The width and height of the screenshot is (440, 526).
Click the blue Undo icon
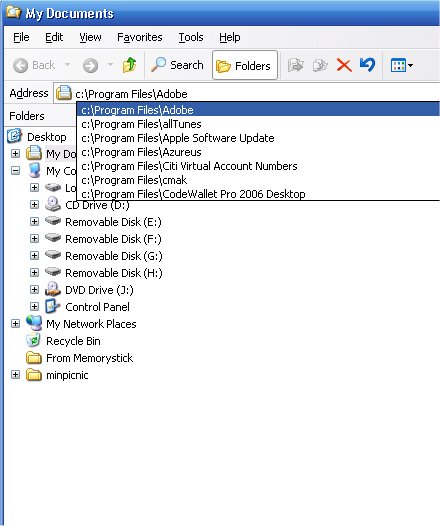pos(367,64)
